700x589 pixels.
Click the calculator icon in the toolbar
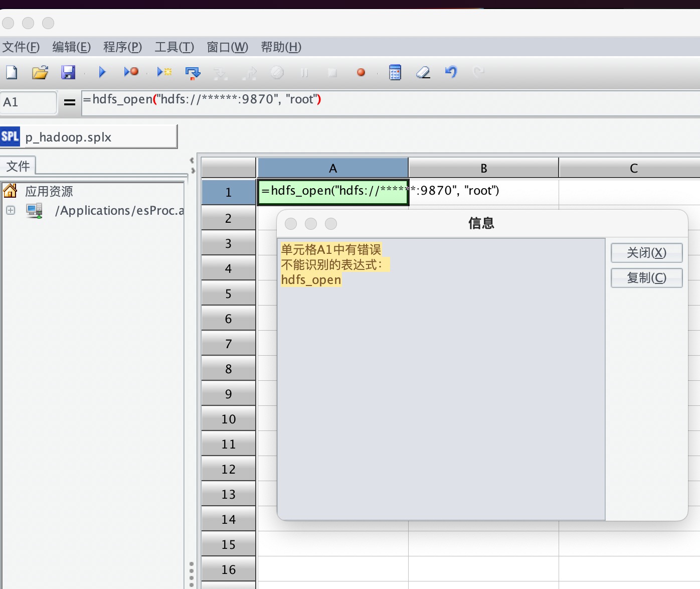[x=395, y=73]
